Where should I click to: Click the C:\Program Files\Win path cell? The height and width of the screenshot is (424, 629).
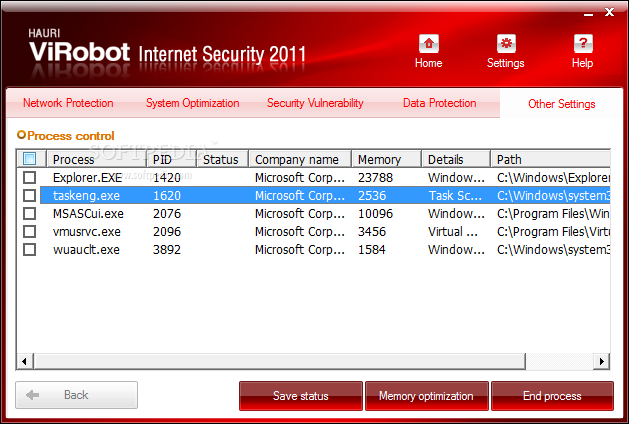pyautogui.click(x=553, y=213)
